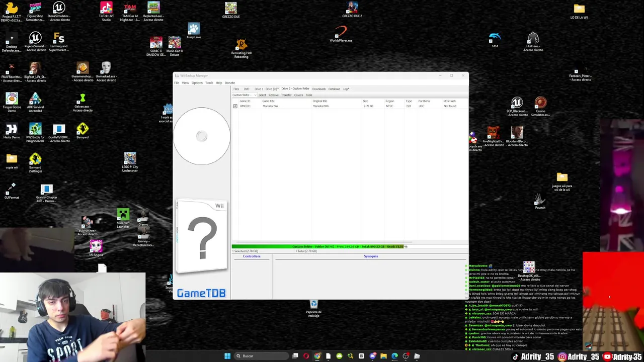Open the Casino Simulator.exe shortcut
This screenshot has height=362, width=644.
click(540, 107)
